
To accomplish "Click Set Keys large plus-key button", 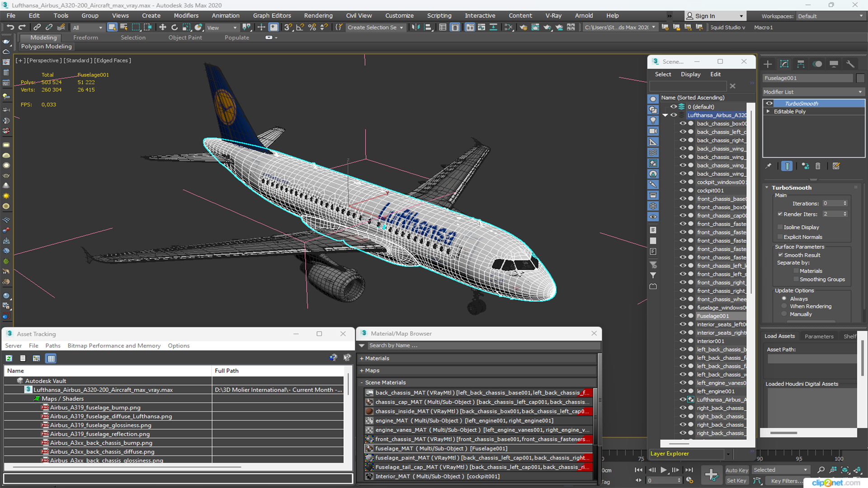I will (x=711, y=475).
